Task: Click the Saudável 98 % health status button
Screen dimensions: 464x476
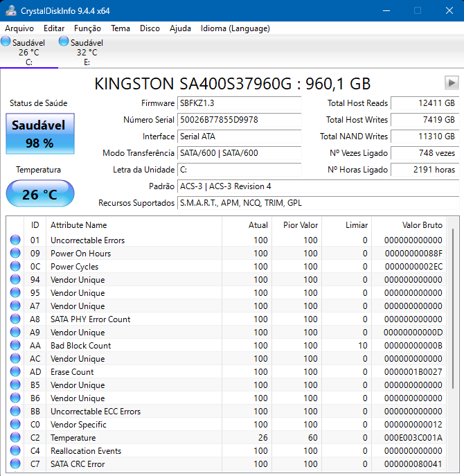Action: coord(40,134)
